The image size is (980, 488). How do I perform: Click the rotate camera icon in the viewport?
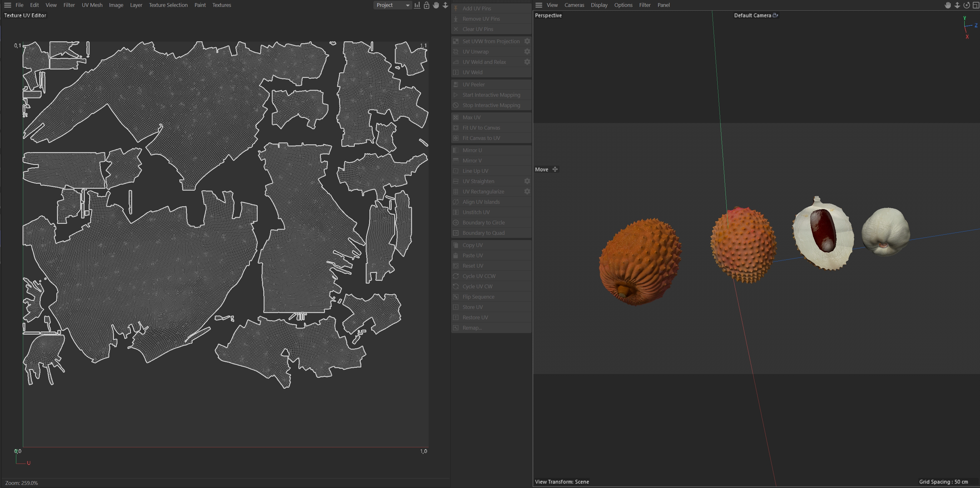click(966, 5)
